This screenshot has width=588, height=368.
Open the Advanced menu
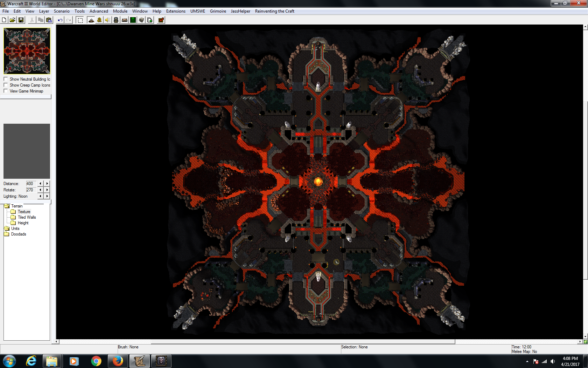click(x=99, y=11)
